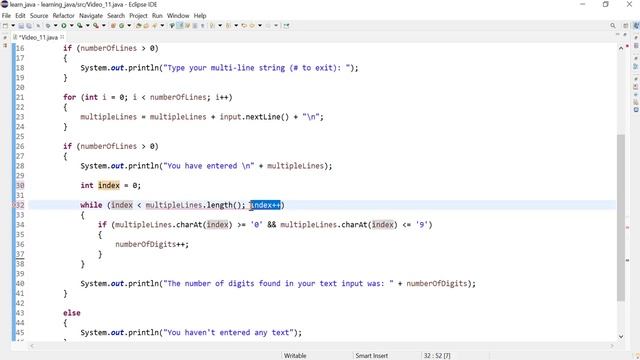Screen dimensions: 640x360
Task: Click the Open Type toolbar icon
Action: (139, 25)
